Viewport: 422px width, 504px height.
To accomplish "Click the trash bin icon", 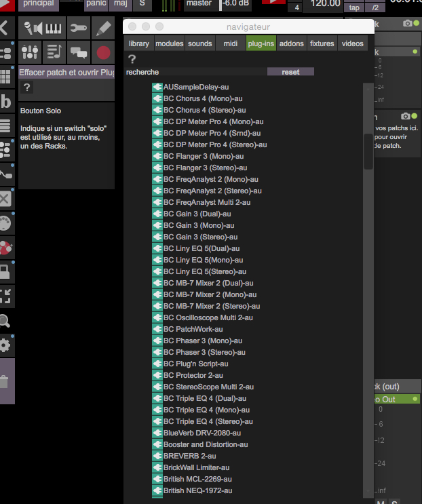I will click(4, 381).
